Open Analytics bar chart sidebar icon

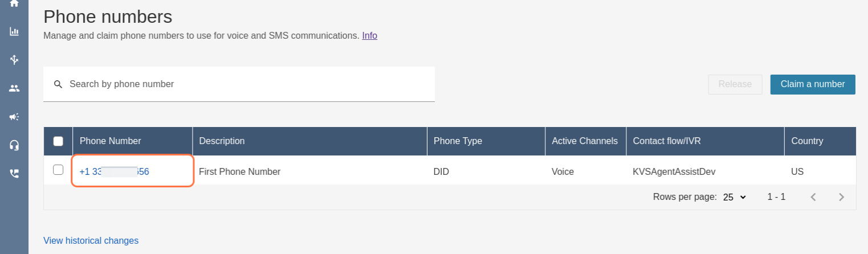click(14, 31)
